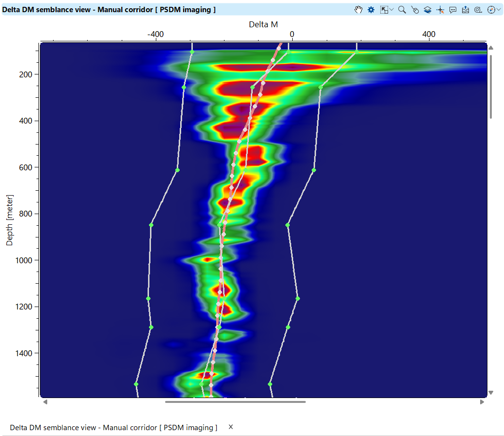Click the export image icon
Image resolution: width=504 pixels, height=436 pixels.
[x=466, y=10]
